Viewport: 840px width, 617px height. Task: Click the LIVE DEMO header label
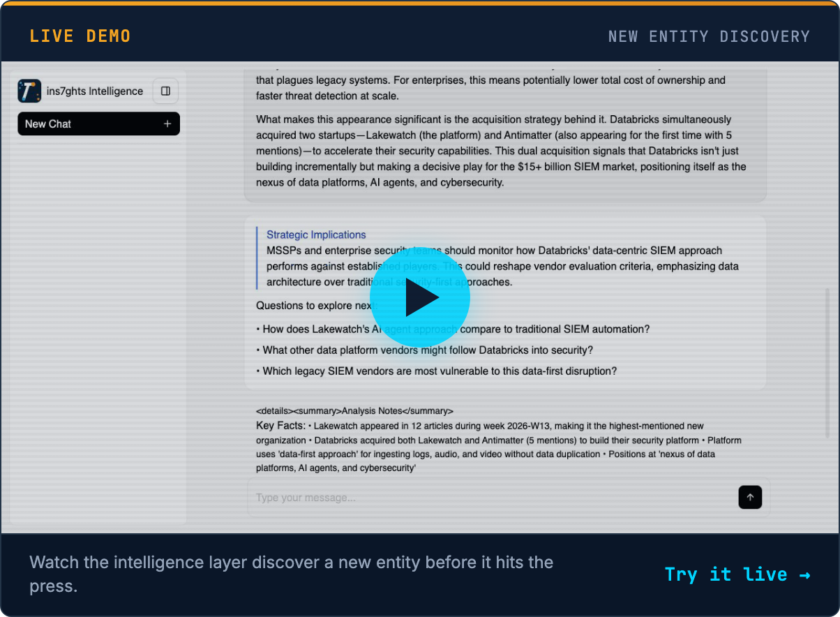(80, 36)
